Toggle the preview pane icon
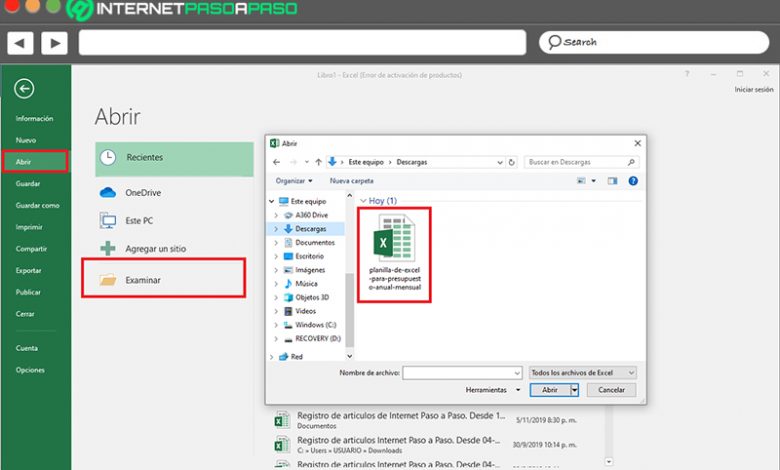Viewport: 780px width, 470px height. pyautogui.click(x=612, y=181)
